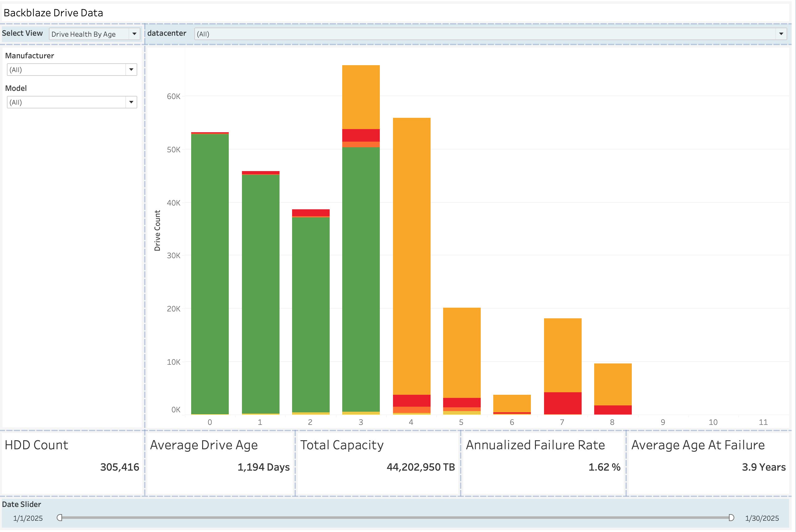Click the end date 1/30/2025
This screenshot has height=532, width=796.
[x=762, y=518]
